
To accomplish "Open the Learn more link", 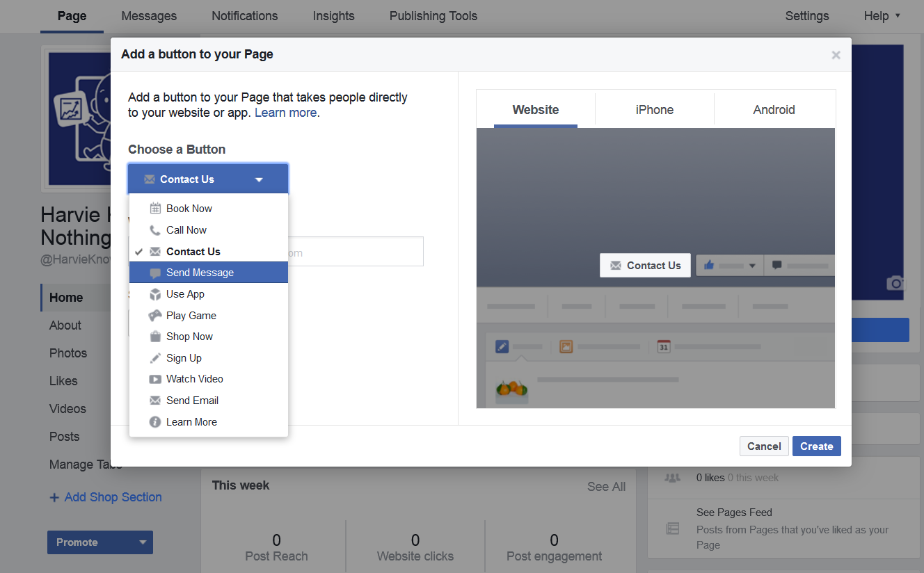I will pyautogui.click(x=285, y=113).
